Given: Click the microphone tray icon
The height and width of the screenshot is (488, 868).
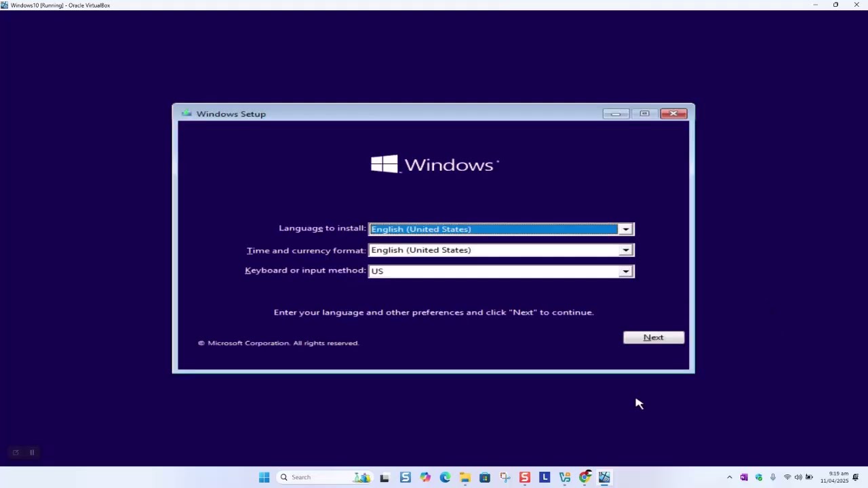Looking at the screenshot, I should (x=772, y=477).
